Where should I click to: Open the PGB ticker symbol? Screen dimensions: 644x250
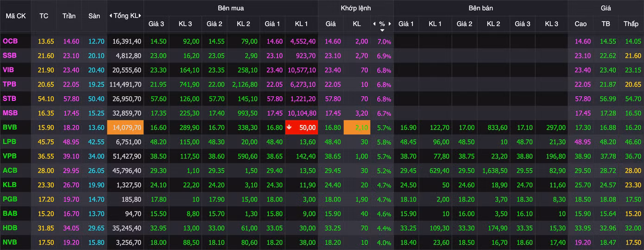pos(10,199)
